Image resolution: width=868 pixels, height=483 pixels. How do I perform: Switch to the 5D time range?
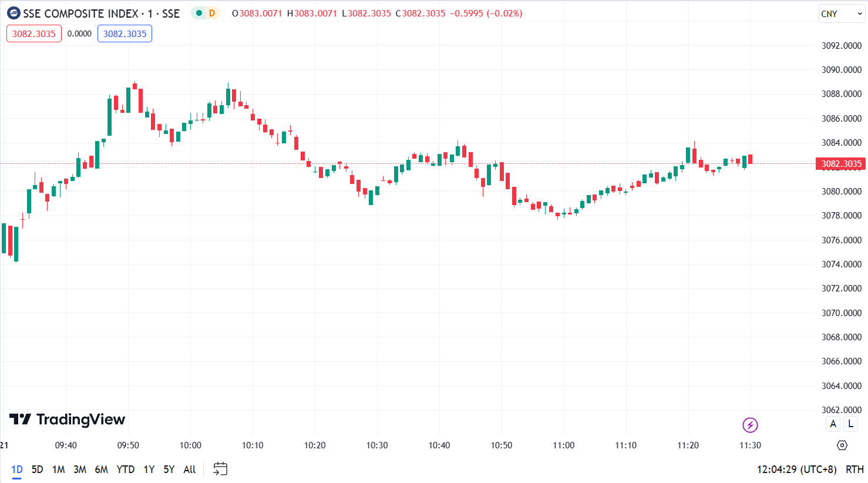coord(37,469)
